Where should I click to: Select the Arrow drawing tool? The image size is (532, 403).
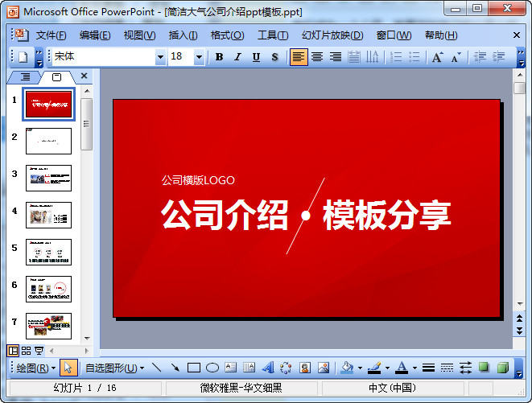[x=175, y=368]
